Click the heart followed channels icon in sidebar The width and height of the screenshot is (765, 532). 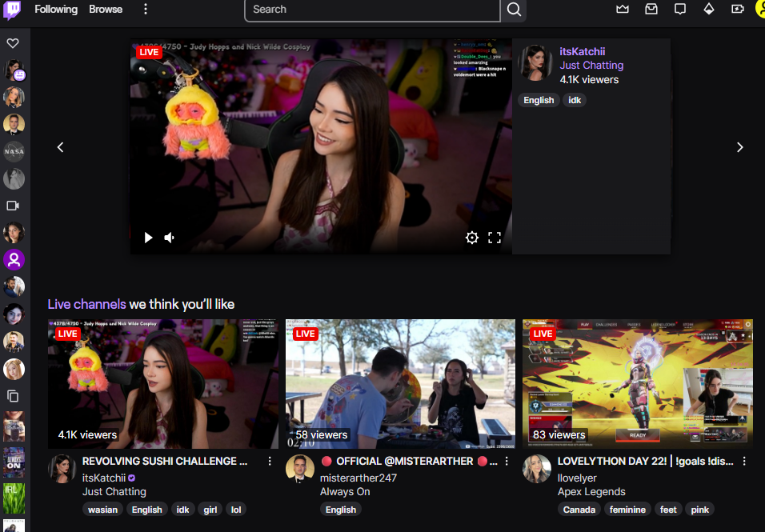[13, 43]
